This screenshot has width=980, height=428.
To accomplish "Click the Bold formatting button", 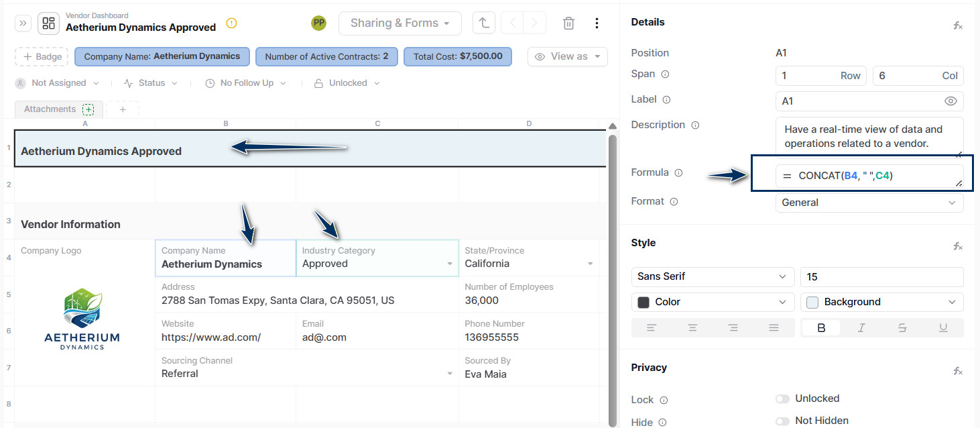I will coord(821,327).
